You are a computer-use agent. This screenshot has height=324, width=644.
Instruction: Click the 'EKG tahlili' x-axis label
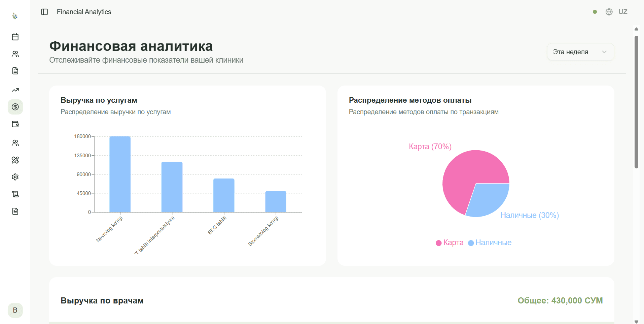(217, 225)
